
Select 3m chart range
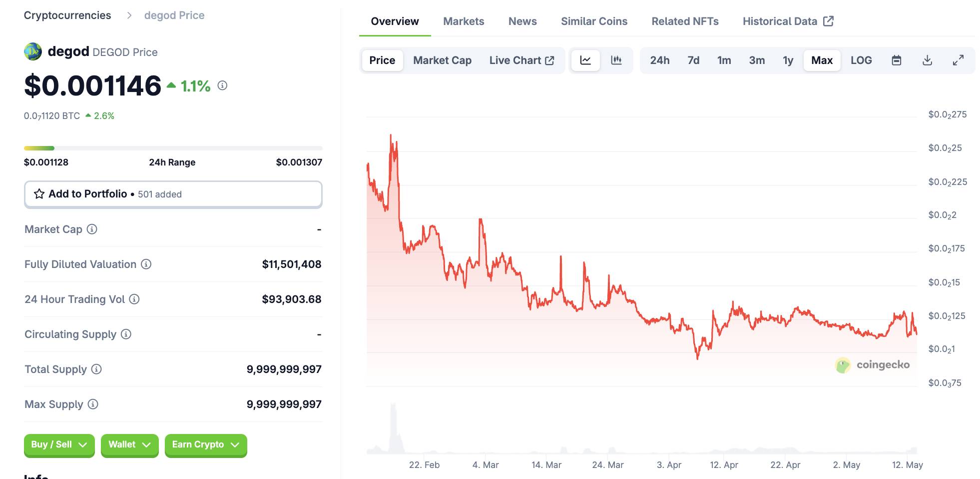757,60
